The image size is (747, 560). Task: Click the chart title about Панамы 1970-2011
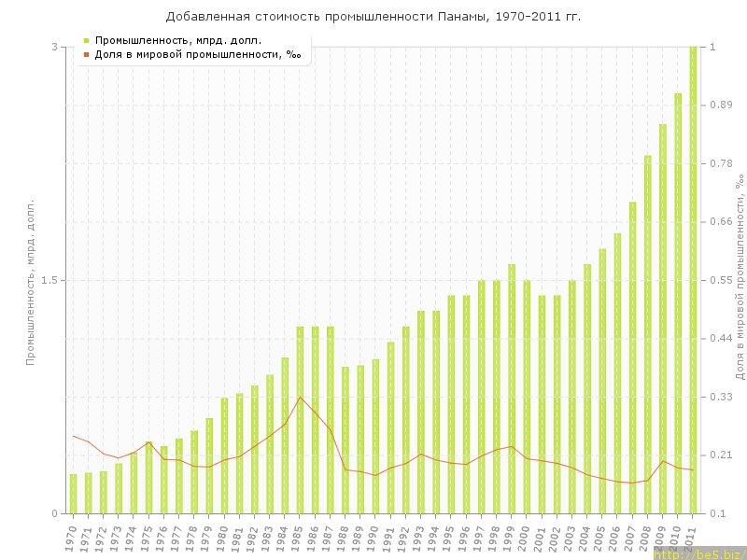[373, 17]
